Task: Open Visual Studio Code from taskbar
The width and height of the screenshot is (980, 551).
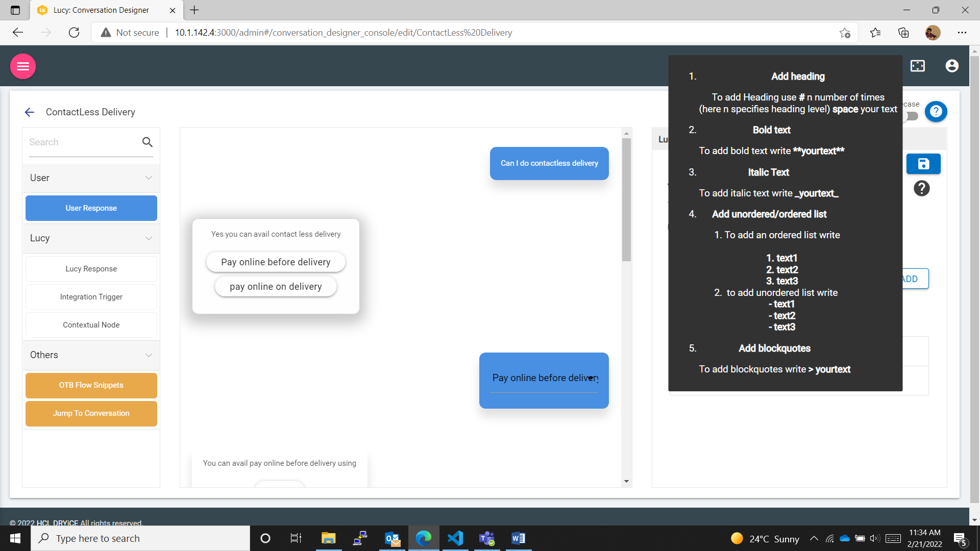Action: click(x=455, y=538)
